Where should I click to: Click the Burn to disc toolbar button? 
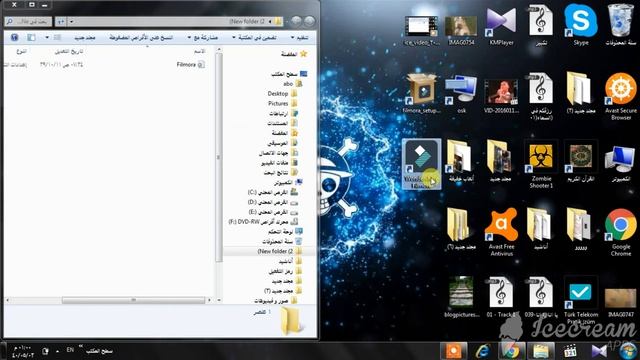click(141, 38)
